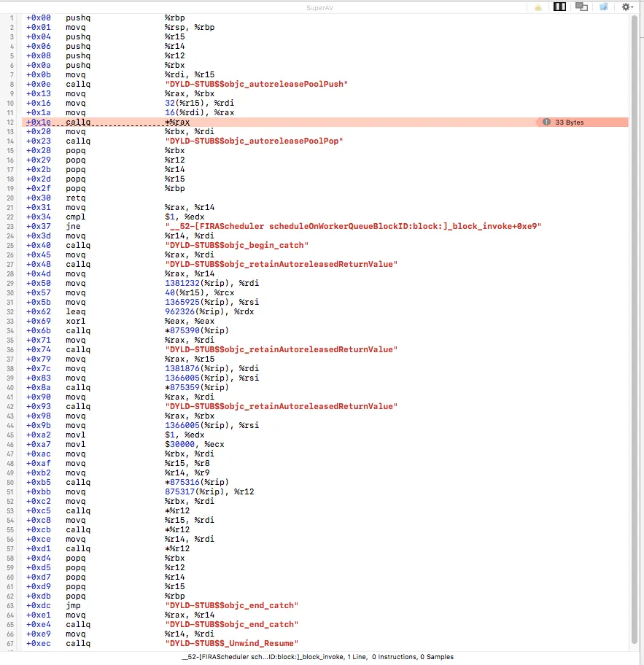Click jmp objc_end_catch on line 63
The height and width of the screenshot is (665, 644).
tap(231, 606)
